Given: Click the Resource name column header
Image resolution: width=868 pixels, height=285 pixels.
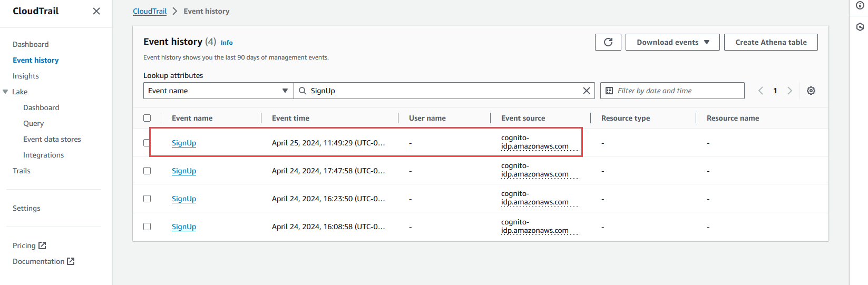Looking at the screenshot, I should [733, 118].
